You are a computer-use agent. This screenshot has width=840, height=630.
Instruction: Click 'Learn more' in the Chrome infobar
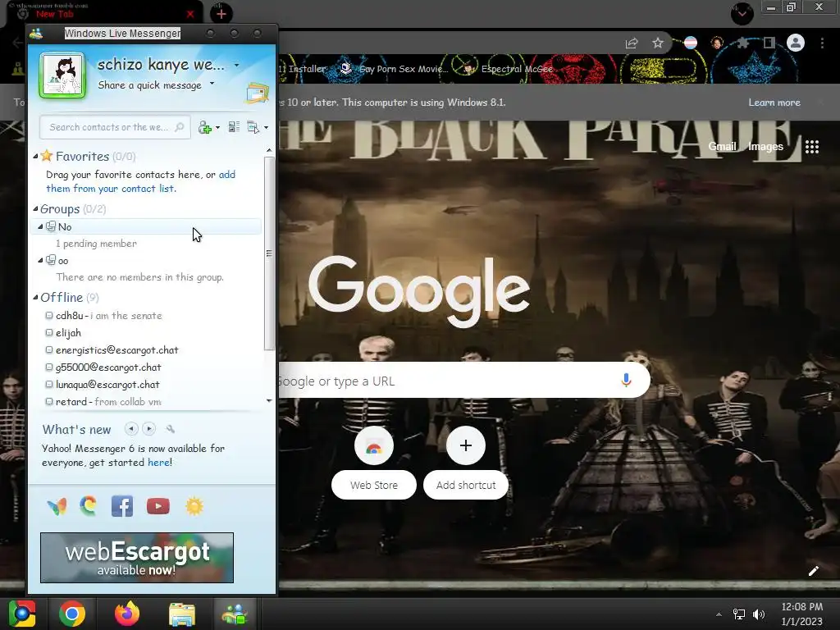click(774, 103)
